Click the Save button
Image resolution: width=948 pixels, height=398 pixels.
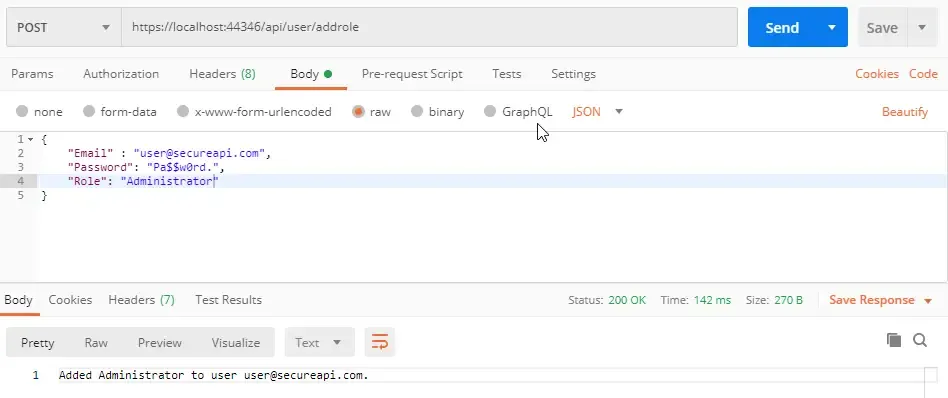[882, 27]
